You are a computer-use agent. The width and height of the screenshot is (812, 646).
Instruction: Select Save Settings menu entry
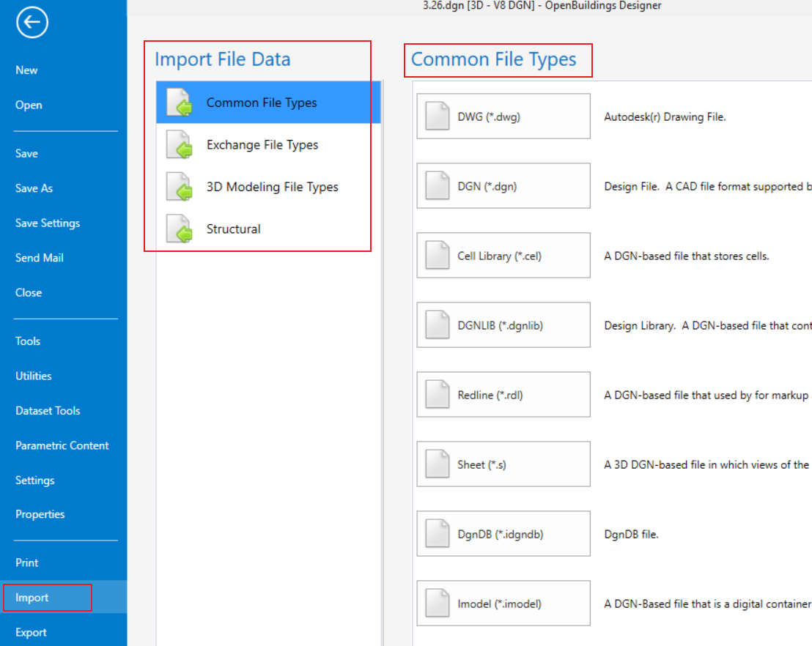48,223
